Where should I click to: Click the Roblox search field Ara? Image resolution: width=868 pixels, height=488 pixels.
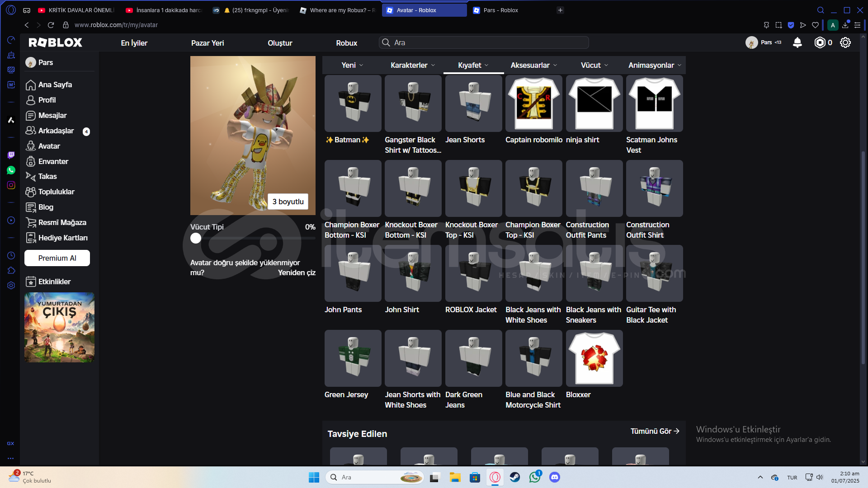click(x=484, y=42)
